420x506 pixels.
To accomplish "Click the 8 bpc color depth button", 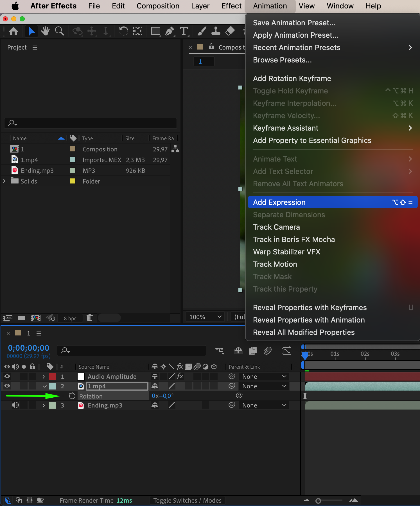I will click(70, 318).
